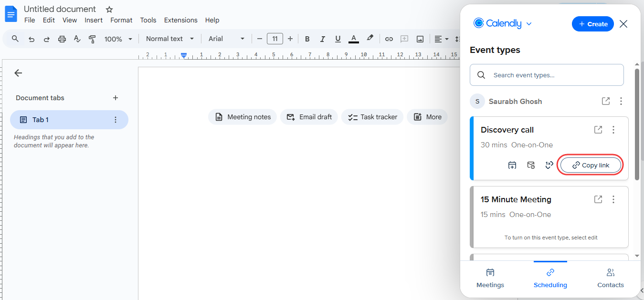Open the Normal text style dropdown
This screenshot has height=300, width=644.
(170, 39)
